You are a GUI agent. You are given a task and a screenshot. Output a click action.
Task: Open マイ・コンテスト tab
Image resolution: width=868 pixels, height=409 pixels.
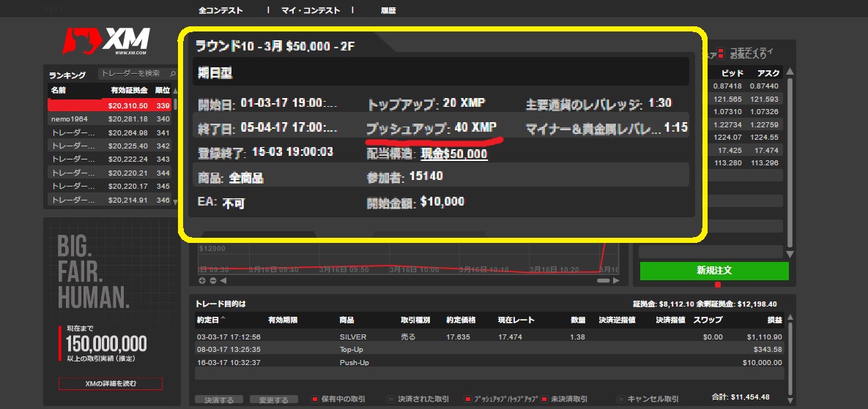[x=311, y=11]
